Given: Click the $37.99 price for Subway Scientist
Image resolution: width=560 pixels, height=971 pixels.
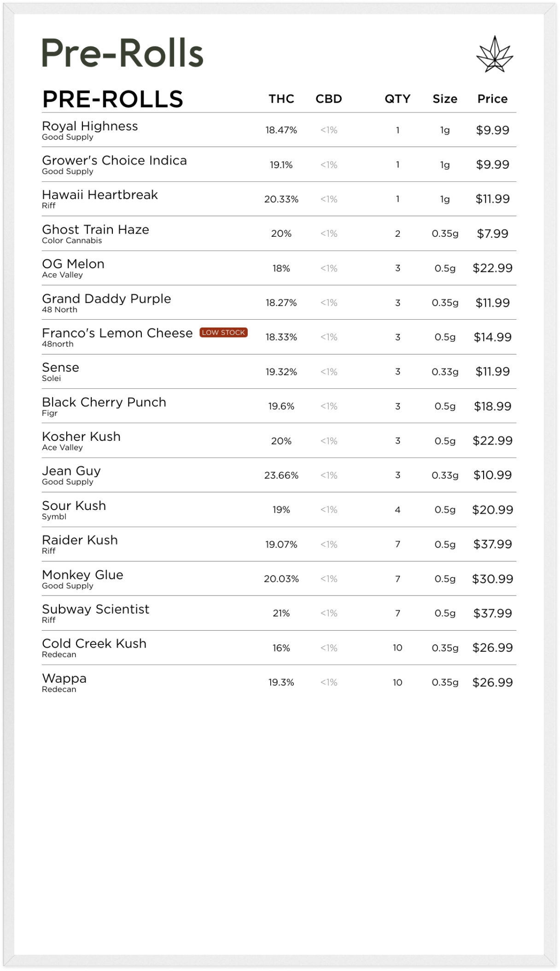Looking at the screenshot, I should [x=492, y=614].
